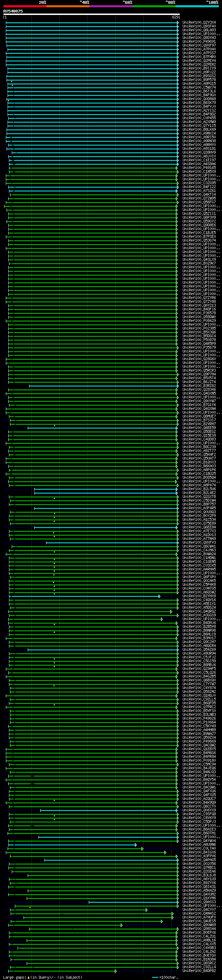Select the UniRef100_Q98S44 label
The image size is (222, 980).
[x=199, y=929]
